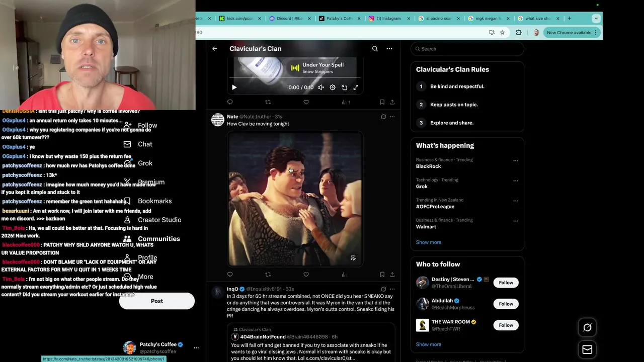Show more under Who to follow
Image resolution: width=644 pixels, height=362 pixels.
[x=429, y=344]
